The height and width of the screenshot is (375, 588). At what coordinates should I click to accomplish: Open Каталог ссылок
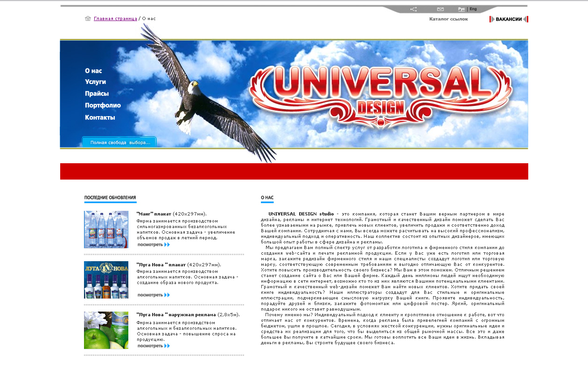point(448,19)
